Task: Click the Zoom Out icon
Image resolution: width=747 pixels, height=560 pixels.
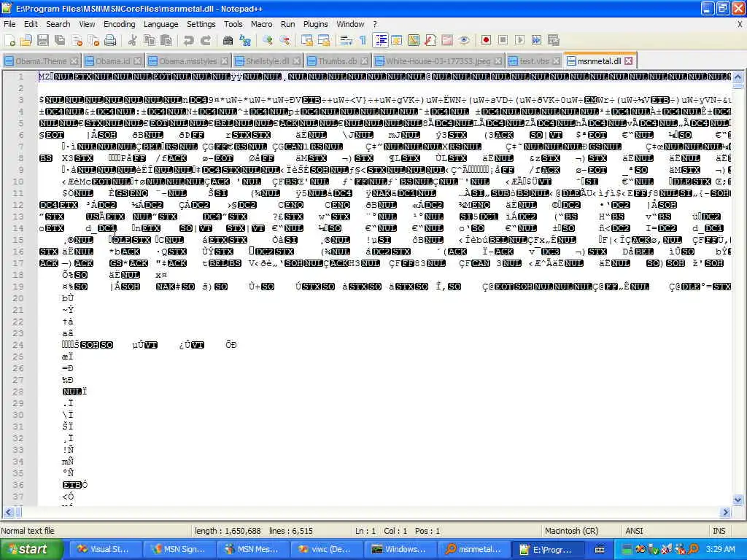Action: (x=285, y=41)
